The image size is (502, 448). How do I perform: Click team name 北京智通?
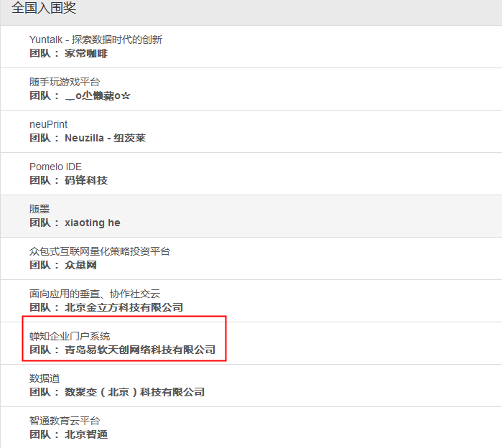click(85, 434)
